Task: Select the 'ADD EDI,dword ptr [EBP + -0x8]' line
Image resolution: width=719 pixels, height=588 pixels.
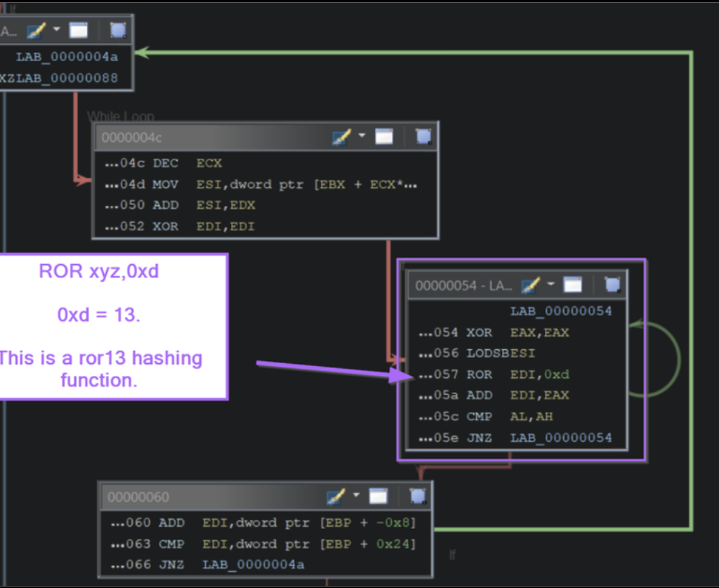Action: (x=263, y=523)
